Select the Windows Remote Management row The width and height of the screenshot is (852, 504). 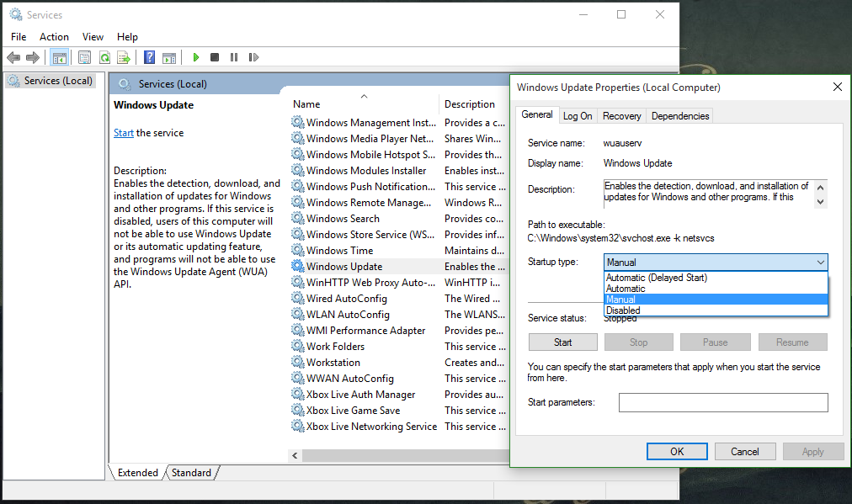coord(399,202)
